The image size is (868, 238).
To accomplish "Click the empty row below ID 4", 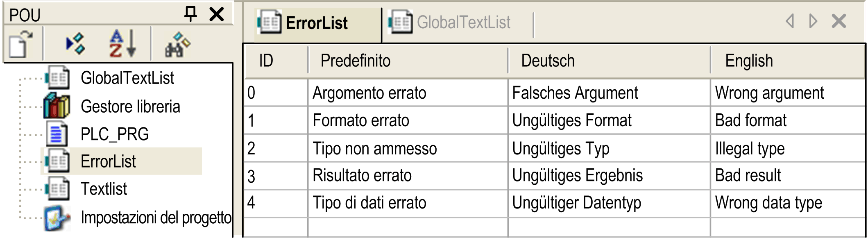I will point(555,227).
